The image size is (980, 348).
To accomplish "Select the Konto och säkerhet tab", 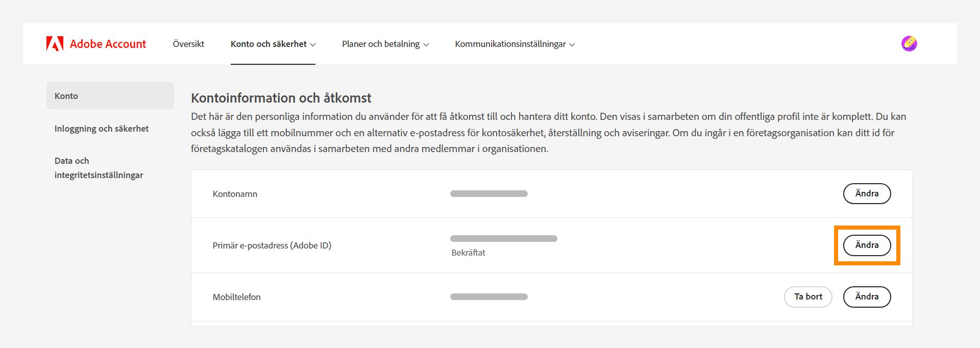I will [269, 44].
